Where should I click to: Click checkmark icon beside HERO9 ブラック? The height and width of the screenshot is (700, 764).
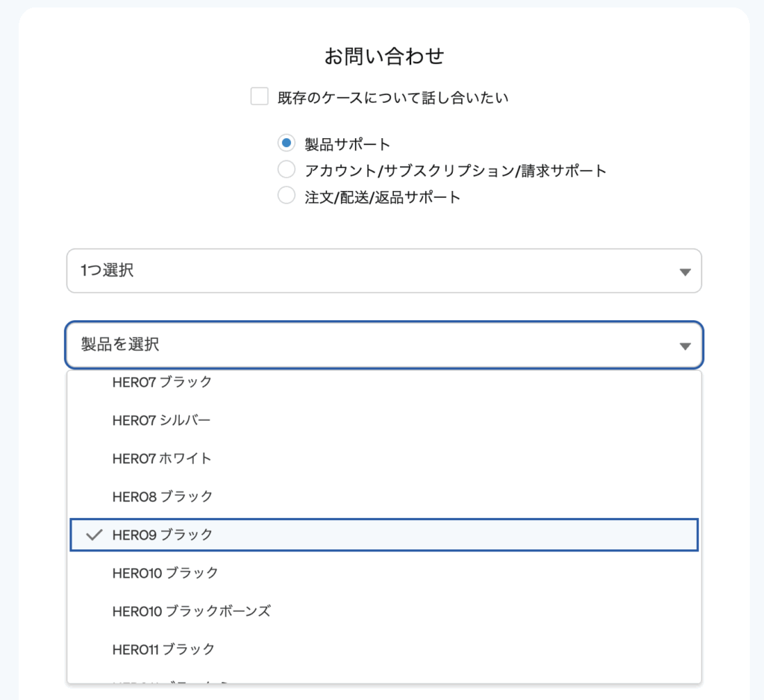(x=94, y=535)
